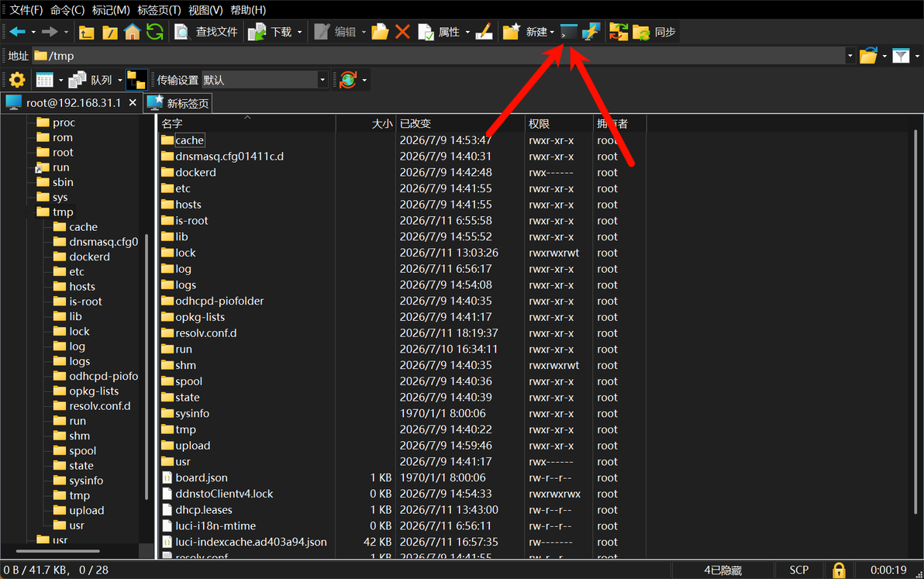This screenshot has height=579, width=924.
Task: Open session in PuTTY lightning icon
Action: (x=591, y=32)
